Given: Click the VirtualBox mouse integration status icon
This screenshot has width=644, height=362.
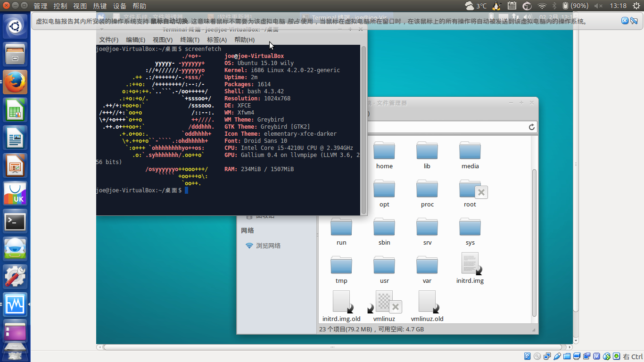Looking at the screenshot, I should tap(607, 356).
